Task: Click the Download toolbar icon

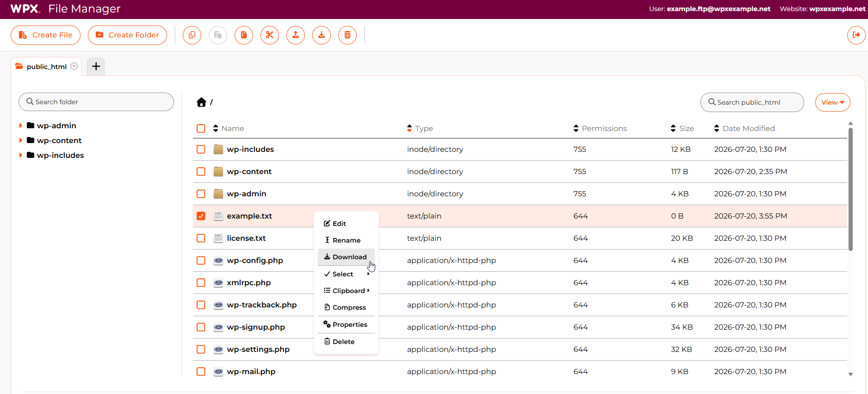Action: [322, 35]
